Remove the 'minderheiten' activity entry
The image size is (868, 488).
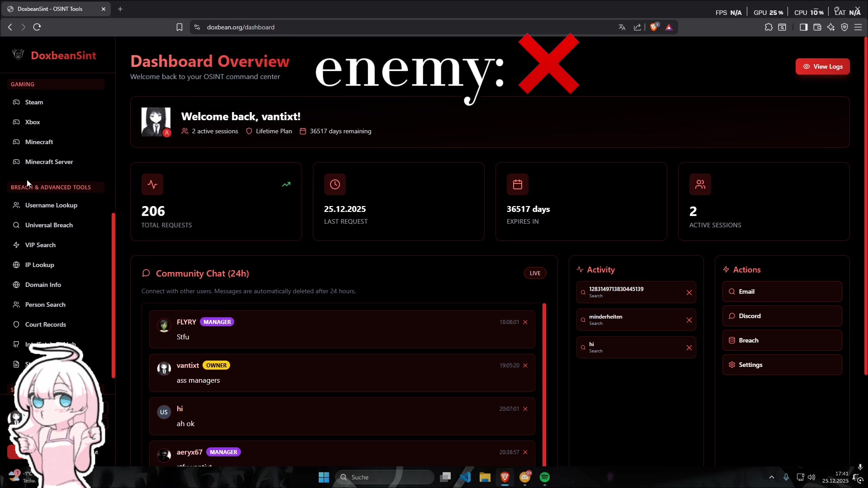click(689, 320)
